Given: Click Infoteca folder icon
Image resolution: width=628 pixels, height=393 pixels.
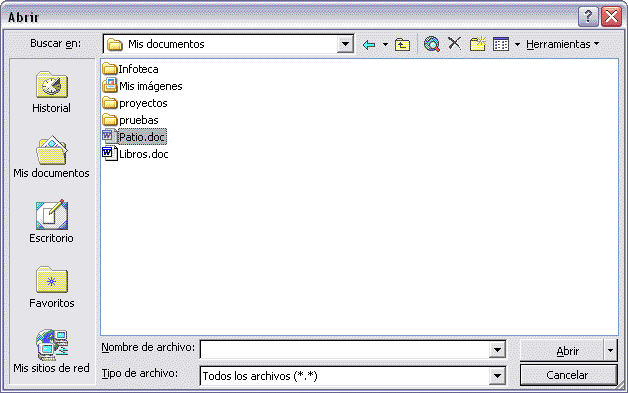Looking at the screenshot, I should 109,69.
